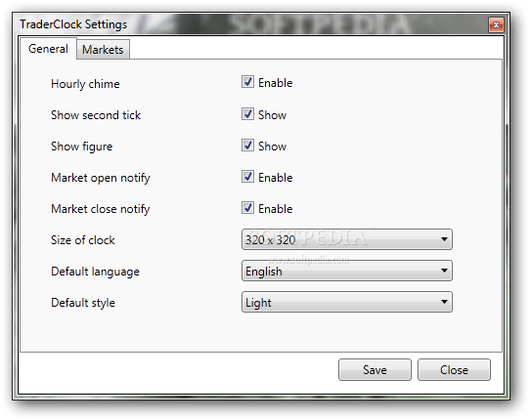The width and height of the screenshot is (530, 420).
Task: Select the General tab
Action: tap(48, 49)
